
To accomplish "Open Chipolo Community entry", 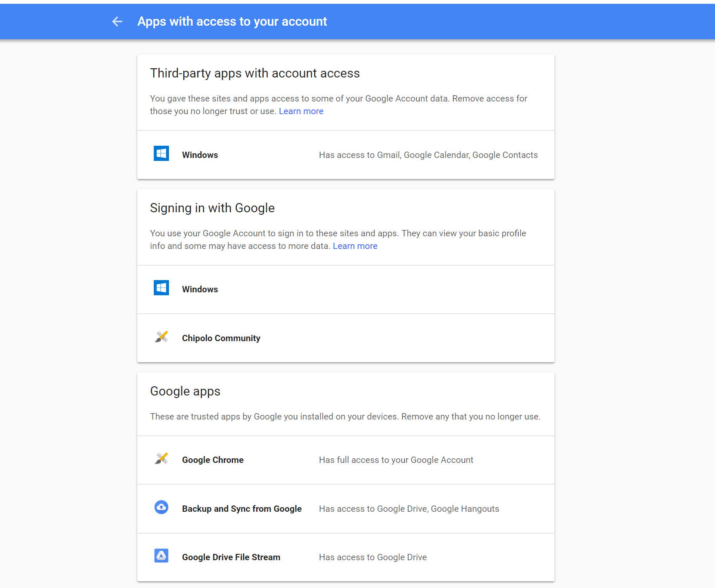I will point(346,338).
